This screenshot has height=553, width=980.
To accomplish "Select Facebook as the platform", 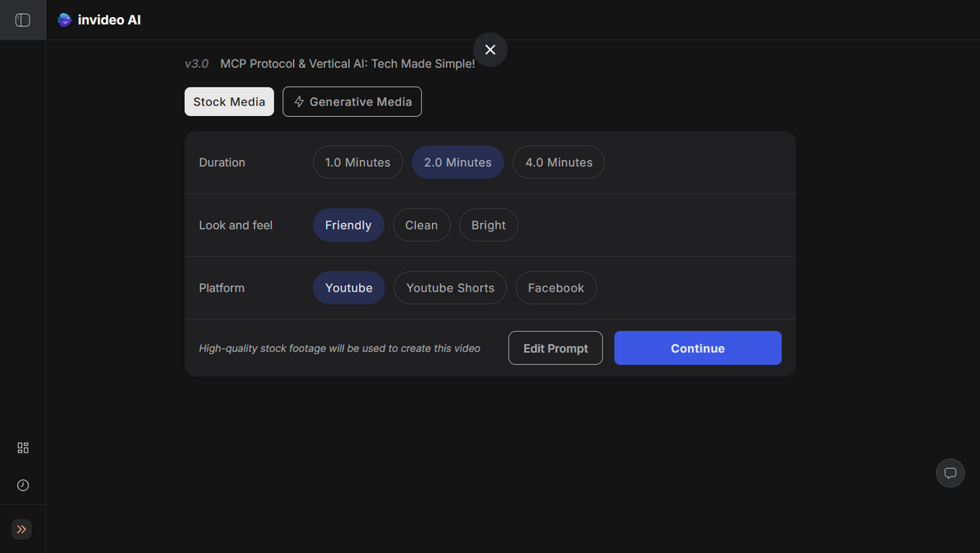I will [556, 288].
